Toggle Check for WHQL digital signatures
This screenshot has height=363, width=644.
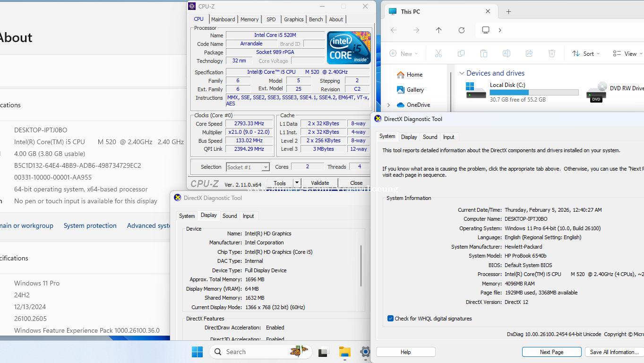[x=390, y=319]
